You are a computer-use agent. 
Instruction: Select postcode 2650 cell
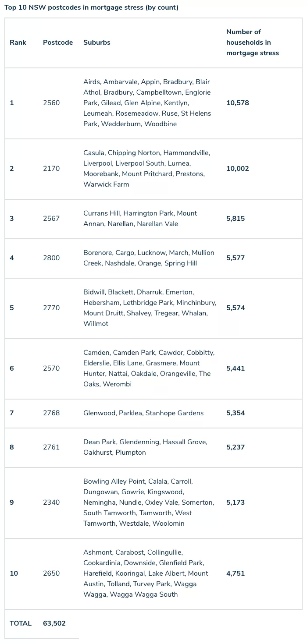pos(51,573)
